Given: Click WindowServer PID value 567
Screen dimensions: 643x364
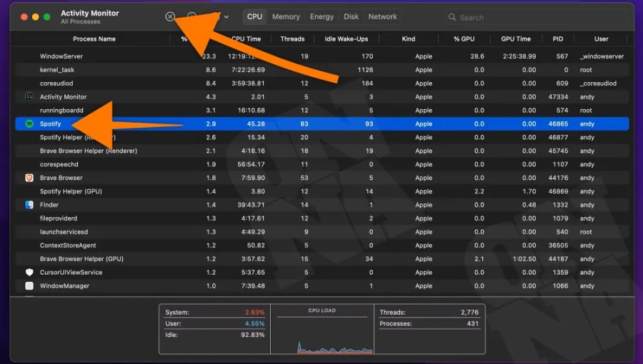Looking at the screenshot, I should tap(562, 56).
